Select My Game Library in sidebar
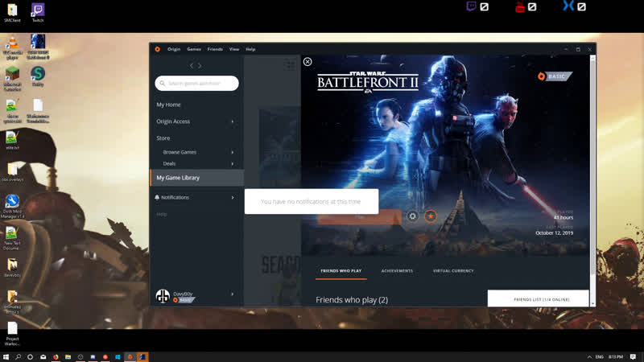The height and width of the screenshot is (362, 644). point(197,178)
